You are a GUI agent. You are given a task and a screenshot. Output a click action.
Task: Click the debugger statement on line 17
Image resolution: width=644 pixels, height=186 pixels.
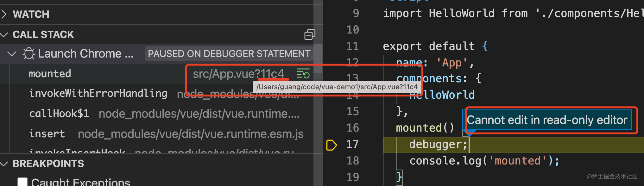point(438,145)
